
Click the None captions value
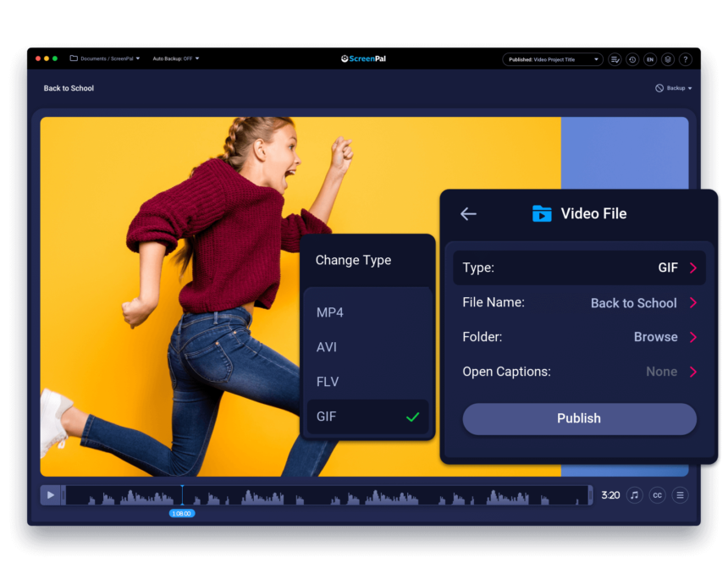662,372
